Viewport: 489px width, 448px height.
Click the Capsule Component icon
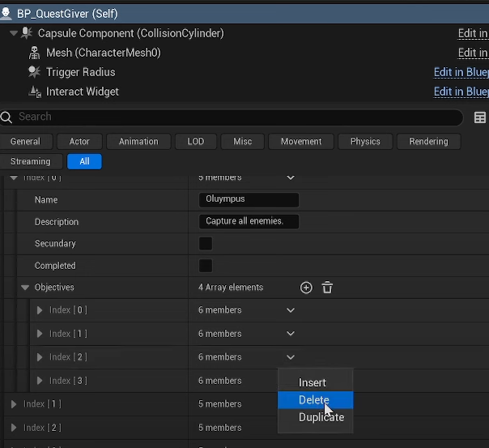(27, 33)
